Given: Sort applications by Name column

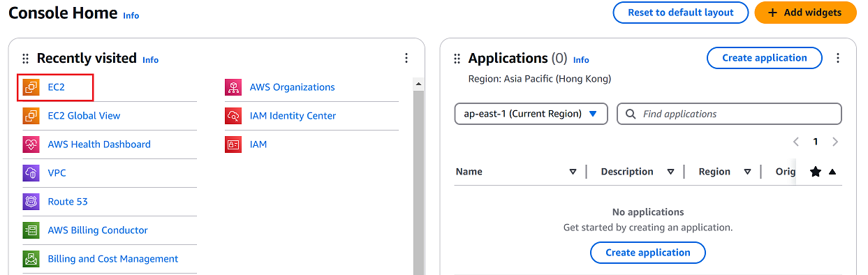Looking at the screenshot, I should [x=573, y=172].
